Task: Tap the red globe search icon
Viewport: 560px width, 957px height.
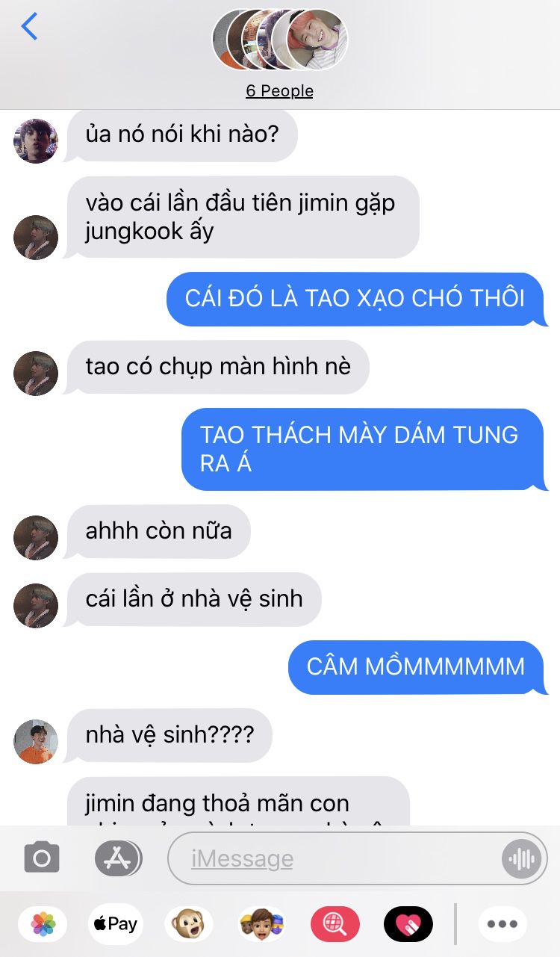Action: (x=335, y=924)
